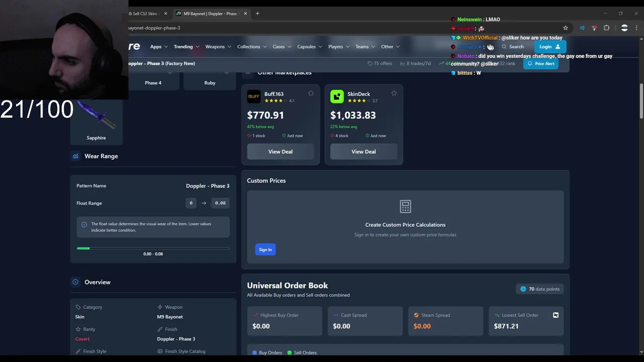644x362 pixels.
Task: Favorite Buff.163 marketplace with star icon
Action: [311, 93]
